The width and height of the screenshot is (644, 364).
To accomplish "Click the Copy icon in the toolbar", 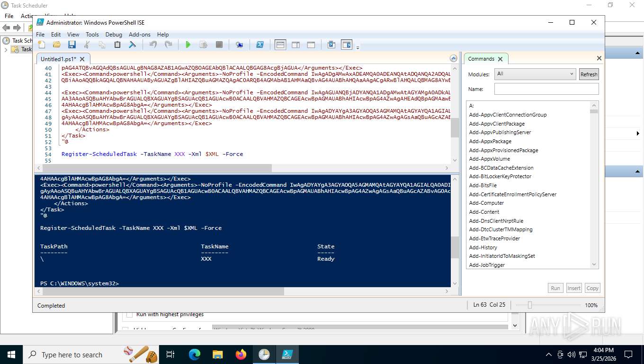I will 102,45.
